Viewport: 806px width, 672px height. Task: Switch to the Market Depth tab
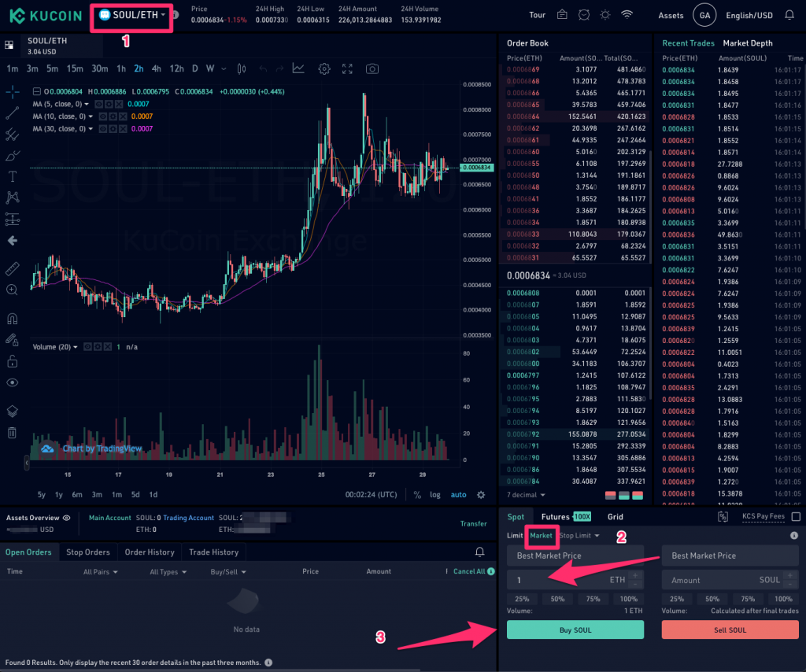pos(748,43)
